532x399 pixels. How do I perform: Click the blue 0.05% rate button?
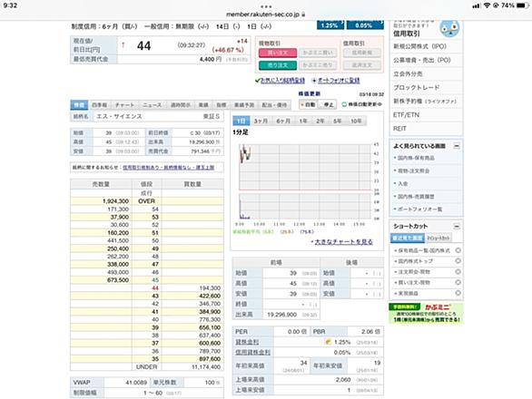365,25
